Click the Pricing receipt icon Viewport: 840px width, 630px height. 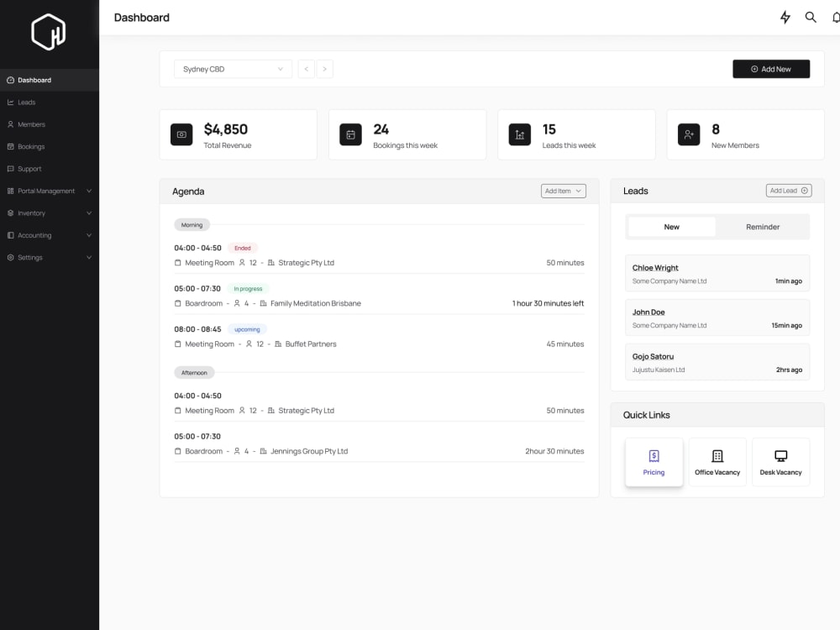click(x=654, y=456)
